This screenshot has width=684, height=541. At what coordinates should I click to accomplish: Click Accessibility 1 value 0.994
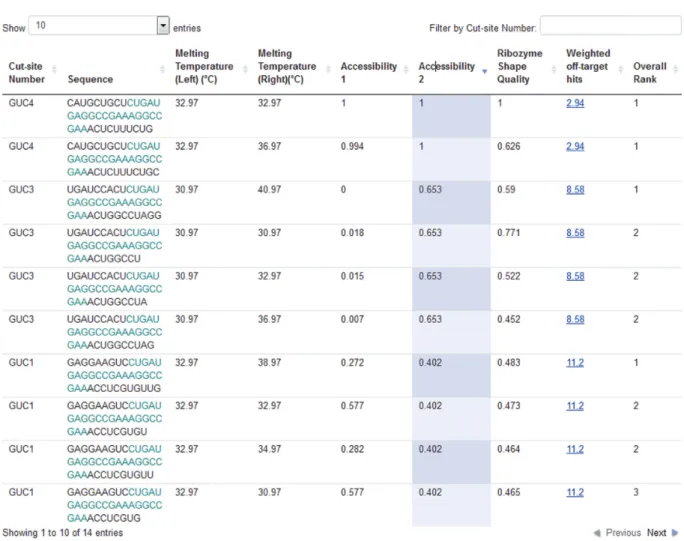pyautogui.click(x=352, y=147)
